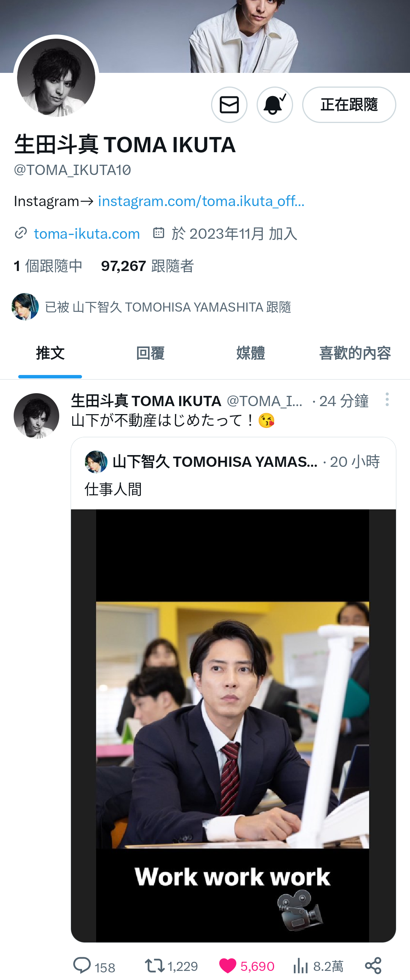Open the instagram.com/toma.ikuta_off link

click(201, 201)
